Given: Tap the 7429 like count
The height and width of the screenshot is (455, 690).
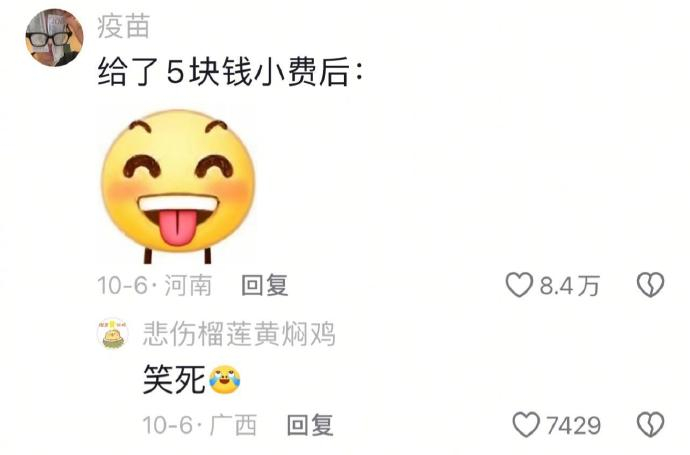Looking at the screenshot, I should tap(574, 426).
